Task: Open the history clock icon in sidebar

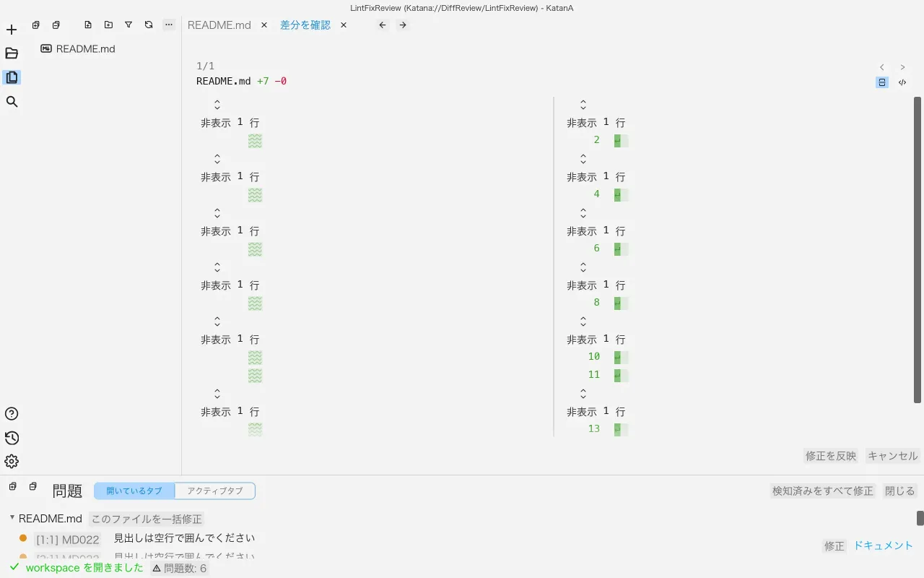Action: click(x=12, y=438)
